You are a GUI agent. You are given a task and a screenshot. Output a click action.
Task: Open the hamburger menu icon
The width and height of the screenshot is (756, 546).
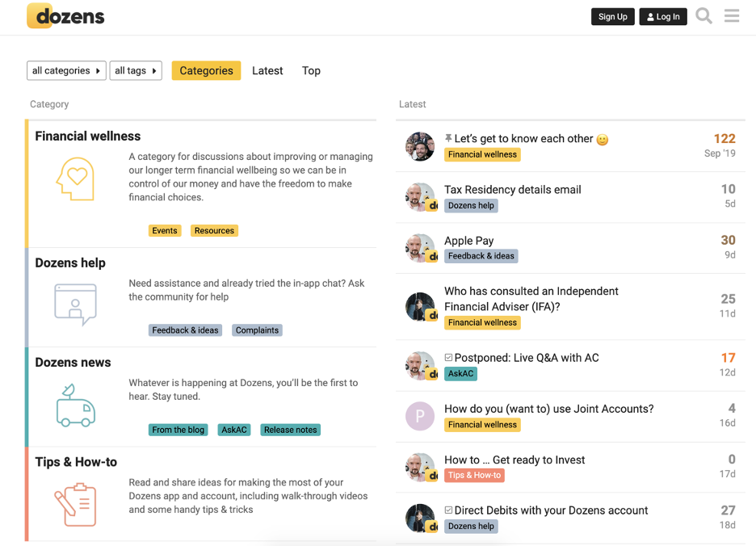coord(732,16)
